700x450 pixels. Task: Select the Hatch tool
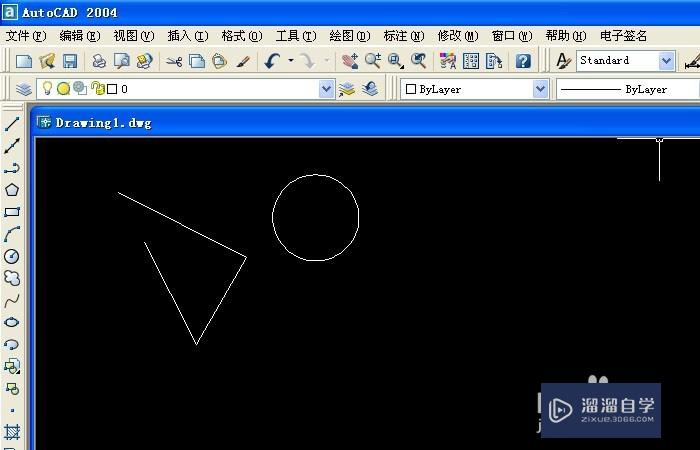coord(12,432)
